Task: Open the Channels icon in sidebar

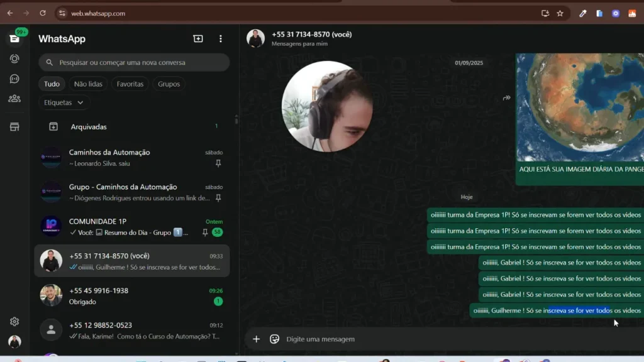Action: coord(14,79)
